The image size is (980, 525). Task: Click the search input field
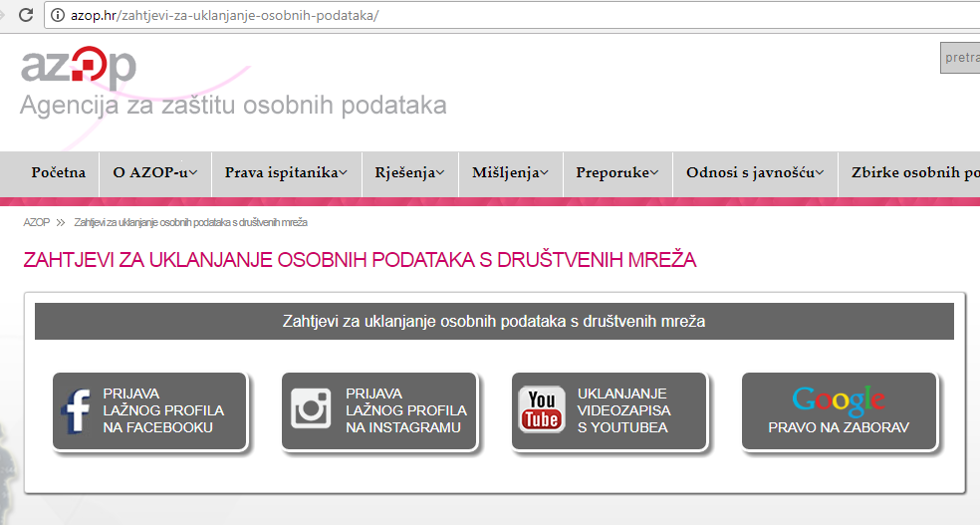click(x=960, y=58)
